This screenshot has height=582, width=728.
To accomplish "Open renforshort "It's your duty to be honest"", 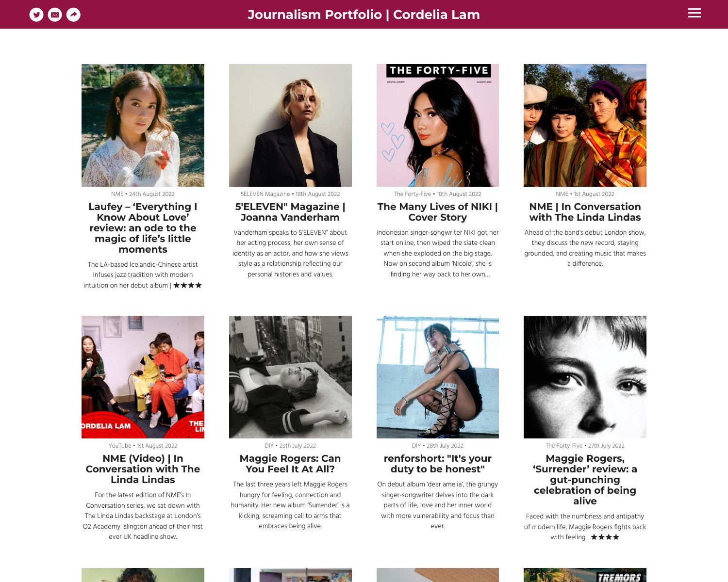I will coord(438,464).
